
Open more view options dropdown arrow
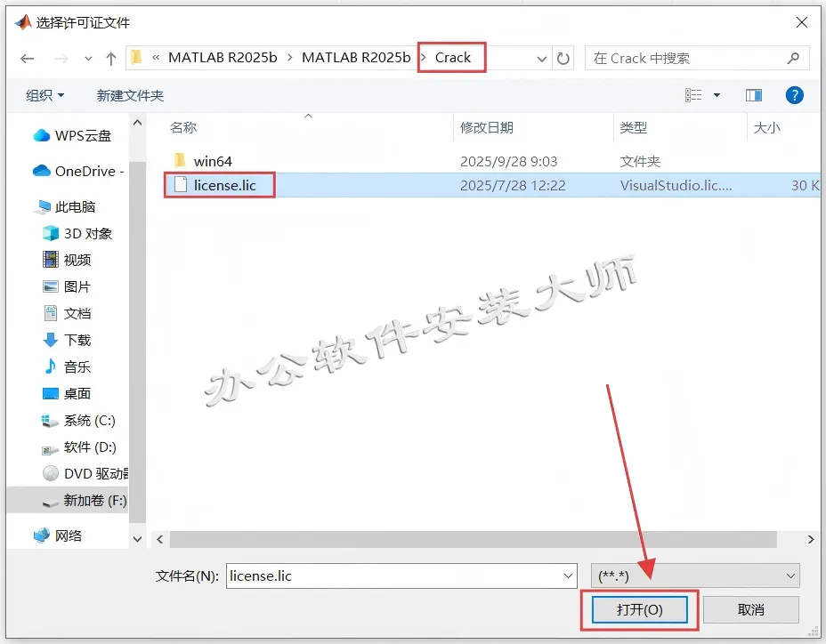point(717,95)
